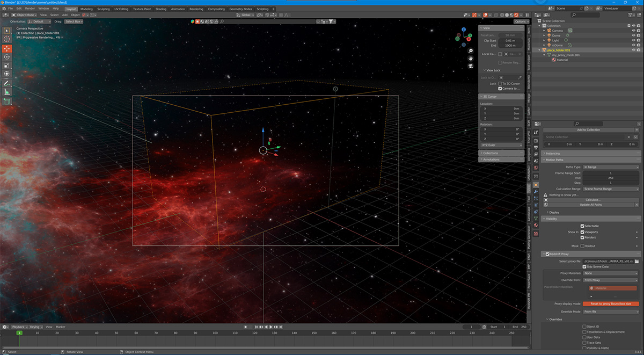
Task: Disable the Selectable checkbox under Visibility
Action: point(582,226)
